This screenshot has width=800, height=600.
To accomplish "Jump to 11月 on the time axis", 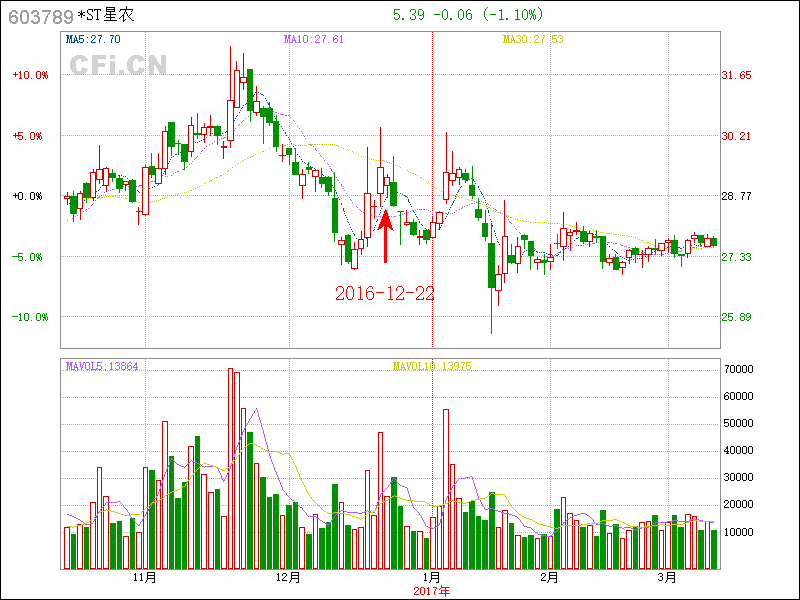I will coord(145,578).
